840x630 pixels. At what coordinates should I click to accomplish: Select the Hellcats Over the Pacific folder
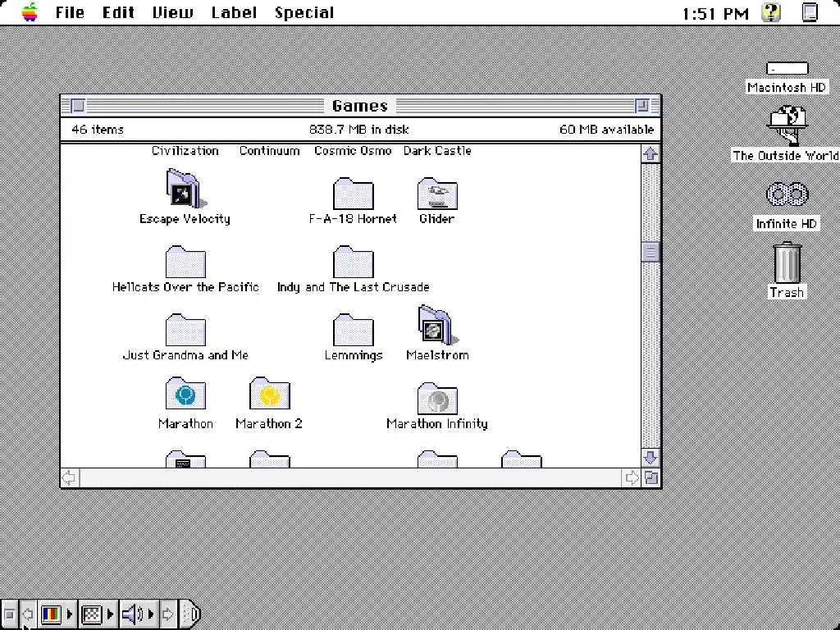(185, 262)
